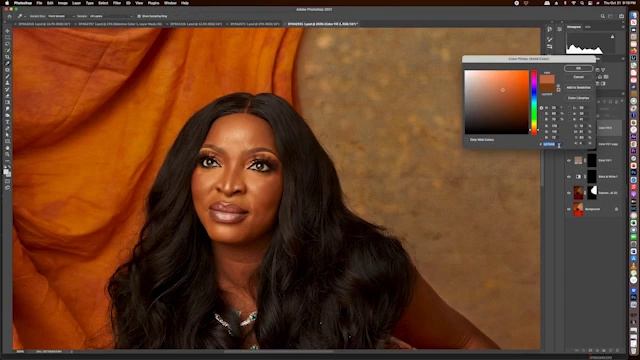640x360 pixels.
Task: Toggle visibility of the Selective Color layer
Action: coord(569,193)
